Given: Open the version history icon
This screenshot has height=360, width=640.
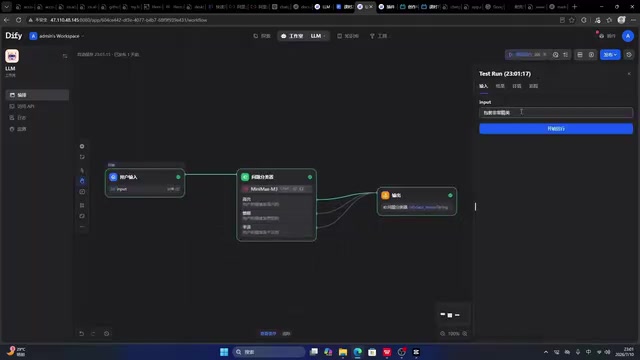Looking at the screenshot, I should 629,55.
